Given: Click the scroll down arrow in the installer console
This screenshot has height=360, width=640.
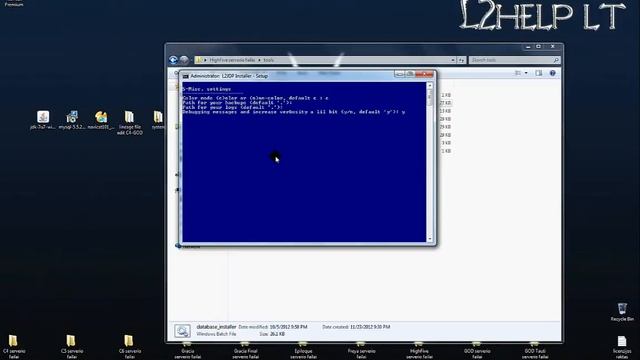Looking at the screenshot, I should coord(429,239).
